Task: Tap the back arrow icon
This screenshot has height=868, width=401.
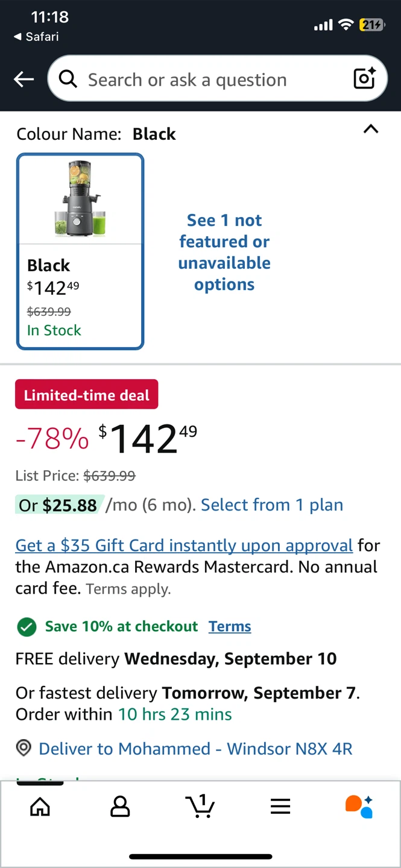Action: 24,79
